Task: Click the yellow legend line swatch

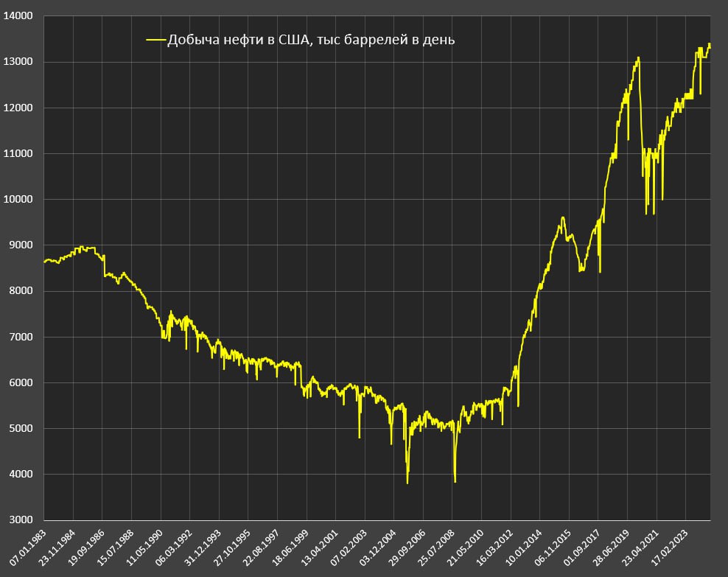Action: [x=156, y=40]
